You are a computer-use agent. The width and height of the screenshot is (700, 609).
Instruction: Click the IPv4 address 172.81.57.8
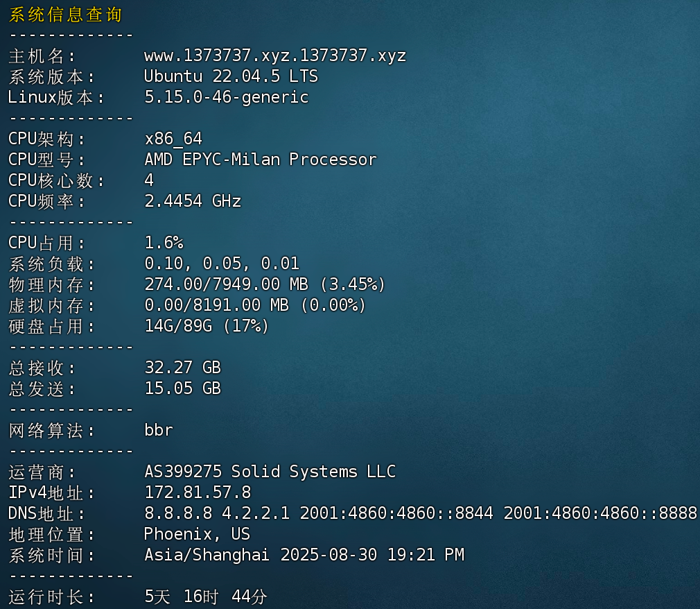[x=198, y=492]
